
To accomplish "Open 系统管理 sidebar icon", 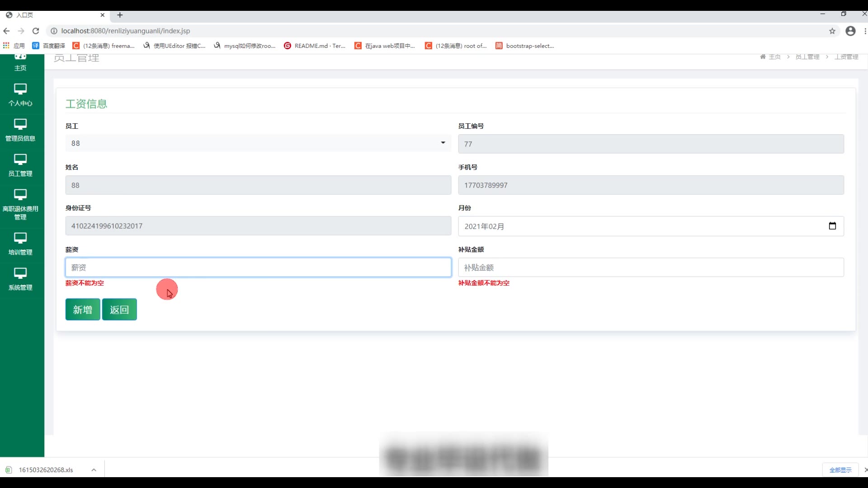I will point(20,273).
